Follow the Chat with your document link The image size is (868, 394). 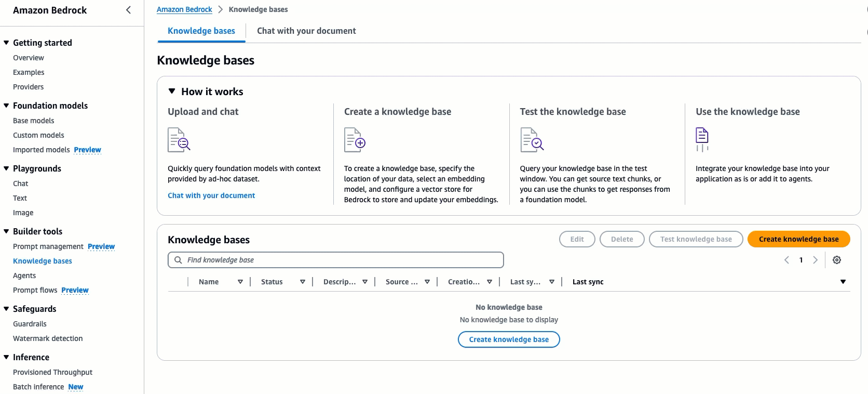(211, 195)
